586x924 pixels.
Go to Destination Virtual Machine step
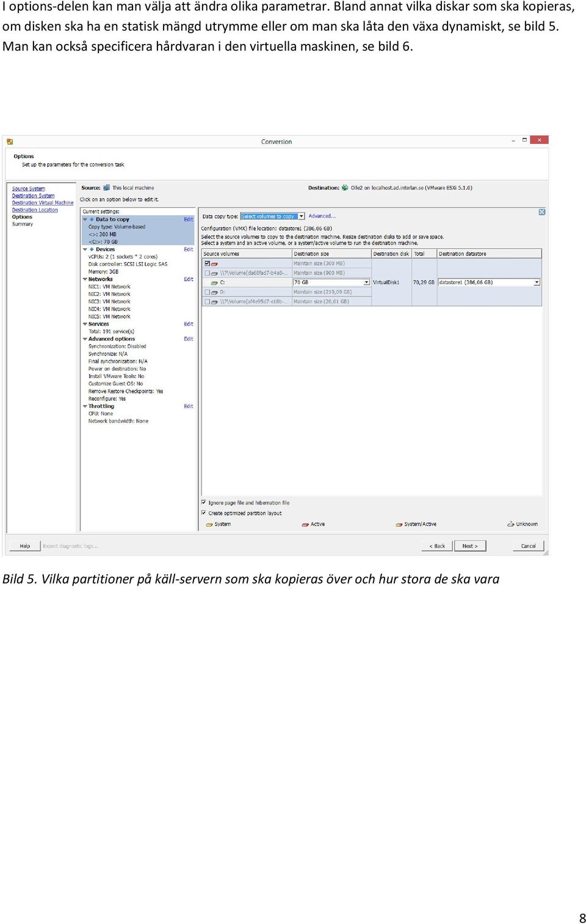(x=43, y=202)
